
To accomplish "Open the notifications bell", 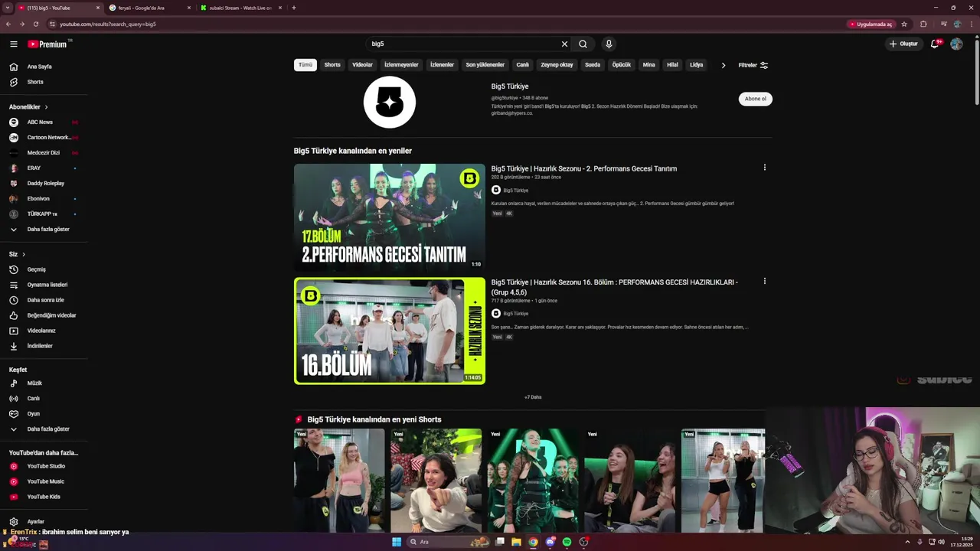I will point(934,44).
